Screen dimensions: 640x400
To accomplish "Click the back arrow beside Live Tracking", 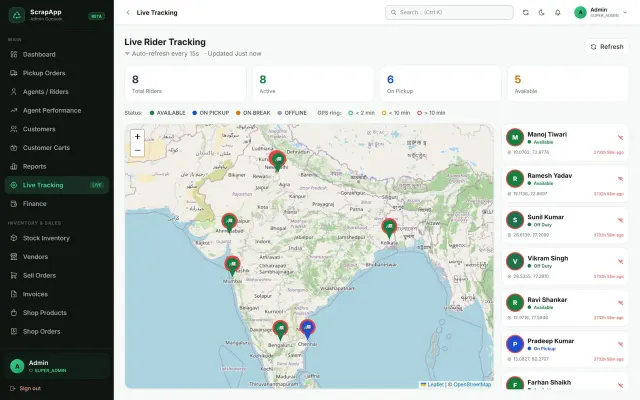I will pyautogui.click(x=128, y=13).
